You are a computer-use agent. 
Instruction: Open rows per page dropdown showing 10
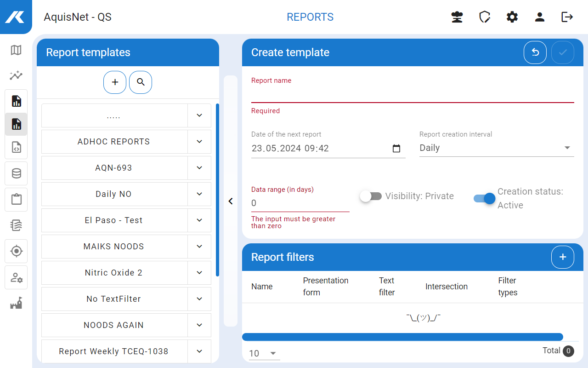[264, 353]
